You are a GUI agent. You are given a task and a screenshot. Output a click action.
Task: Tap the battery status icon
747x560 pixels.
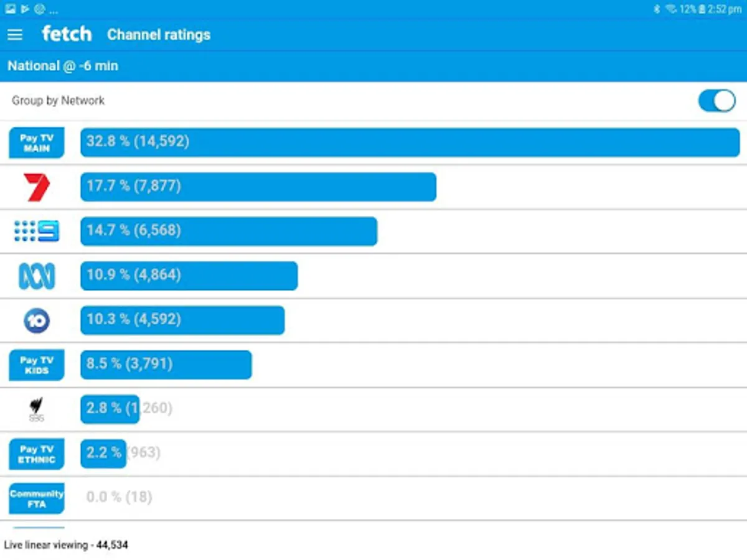click(702, 9)
